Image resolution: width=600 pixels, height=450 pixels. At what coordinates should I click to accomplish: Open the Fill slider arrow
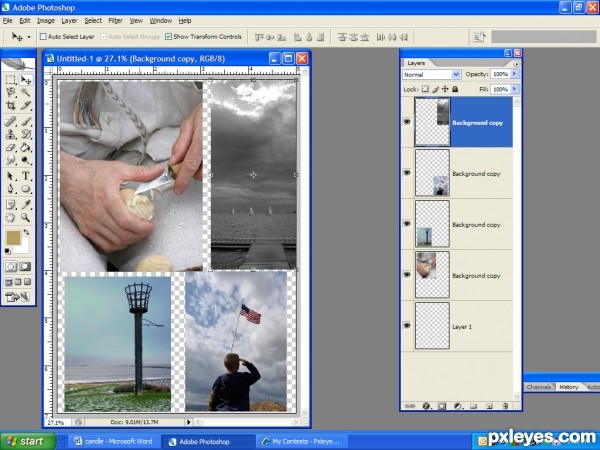pyautogui.click(x=515, y=89)
